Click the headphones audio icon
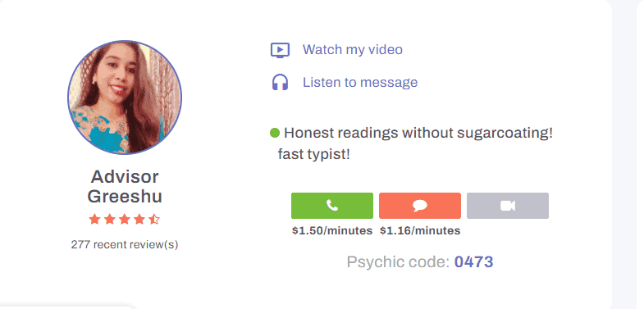 (x=280, y=83)
